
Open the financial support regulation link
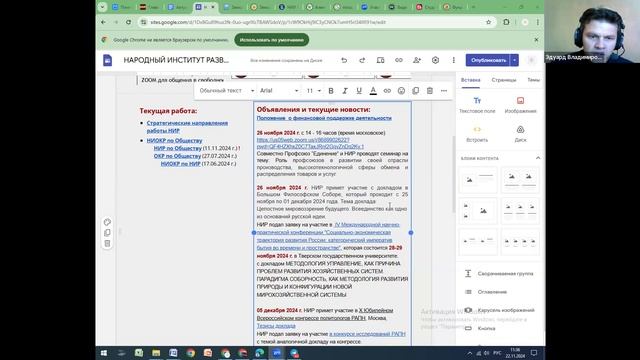[x=324, y=118]
